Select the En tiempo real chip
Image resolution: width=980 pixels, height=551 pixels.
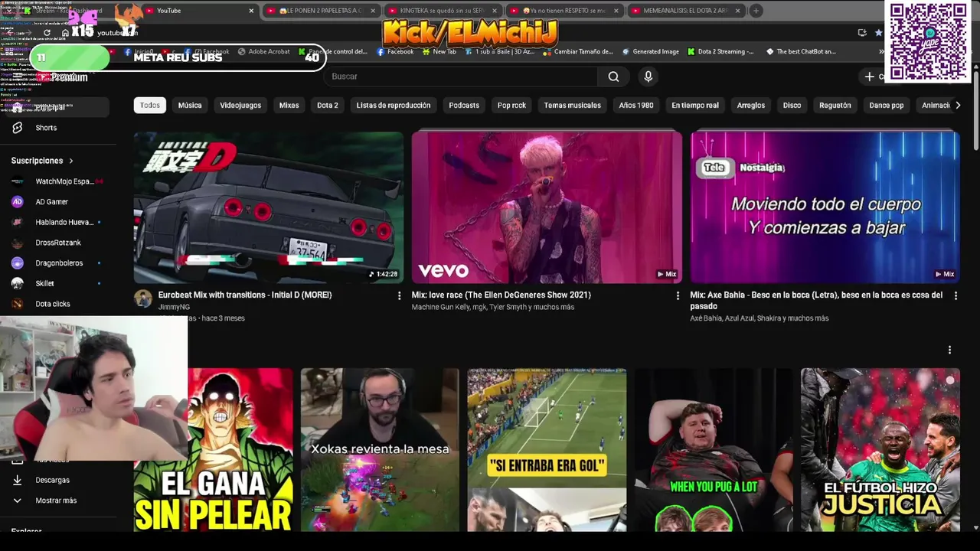point(695,105)
